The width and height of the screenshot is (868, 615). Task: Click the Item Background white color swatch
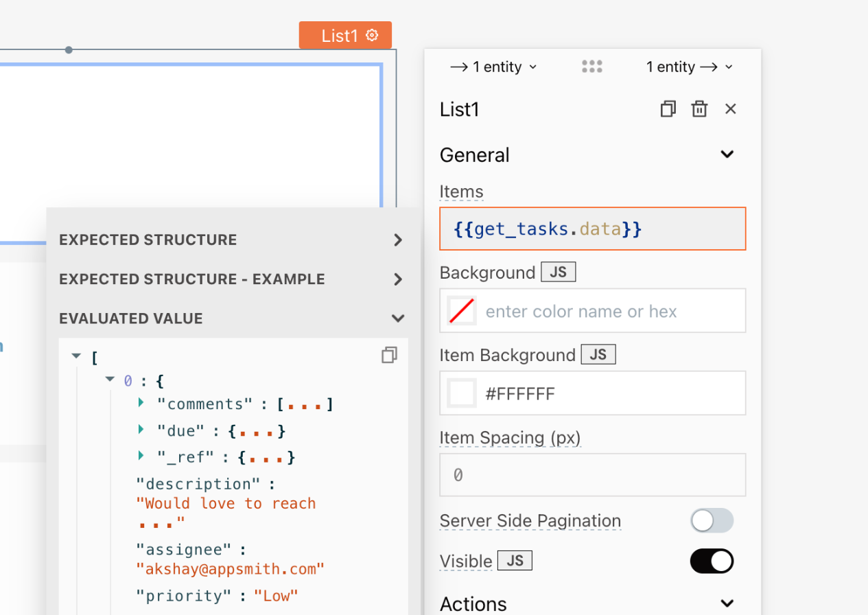point(462,393)
